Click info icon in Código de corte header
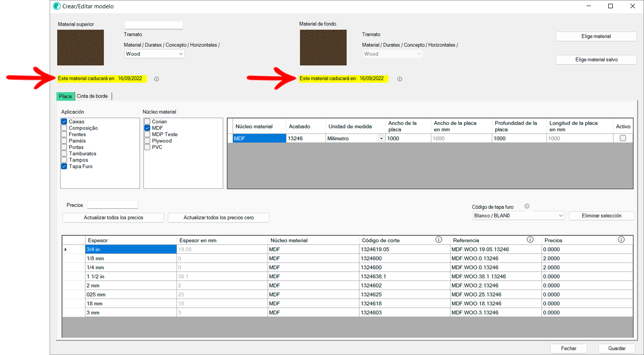Viewport: 644px width, 355px height. (x=439, y=239)
